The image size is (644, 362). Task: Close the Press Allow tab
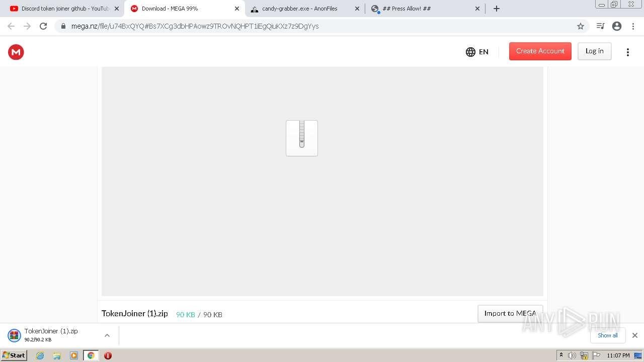[x=477, y=9]
